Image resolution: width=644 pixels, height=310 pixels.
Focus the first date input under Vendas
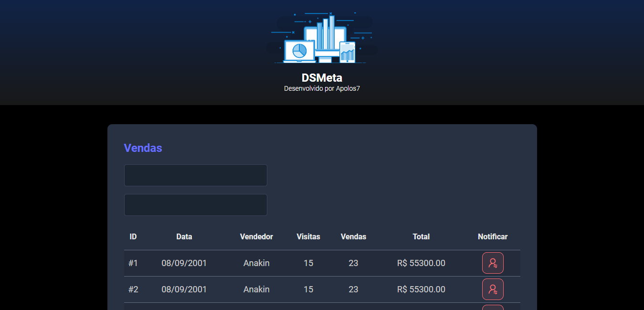[x=196, y=175]
